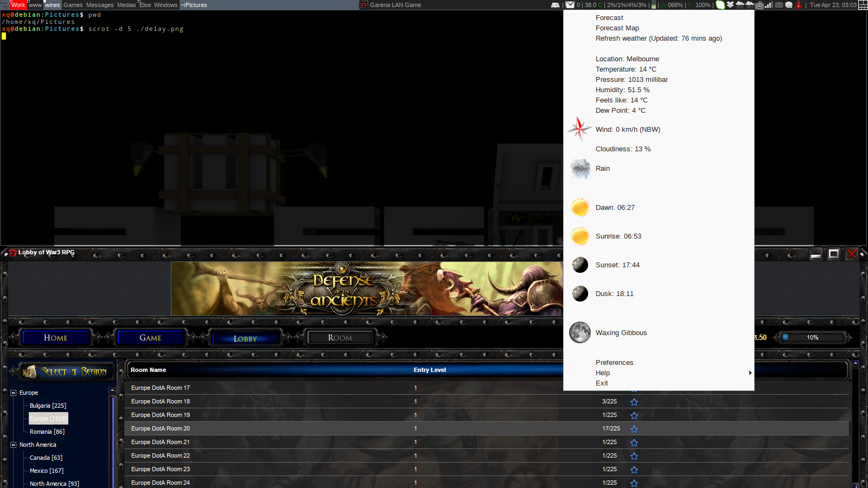This screenshot has height=488, width=868.
Task: Click the keyboard tray icon
Action: pos(759,5)
